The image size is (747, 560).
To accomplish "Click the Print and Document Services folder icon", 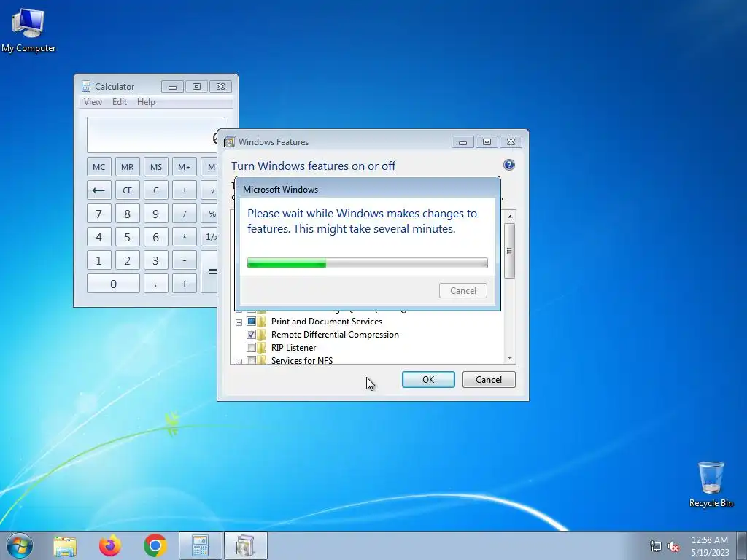I will tap(262, 322).
